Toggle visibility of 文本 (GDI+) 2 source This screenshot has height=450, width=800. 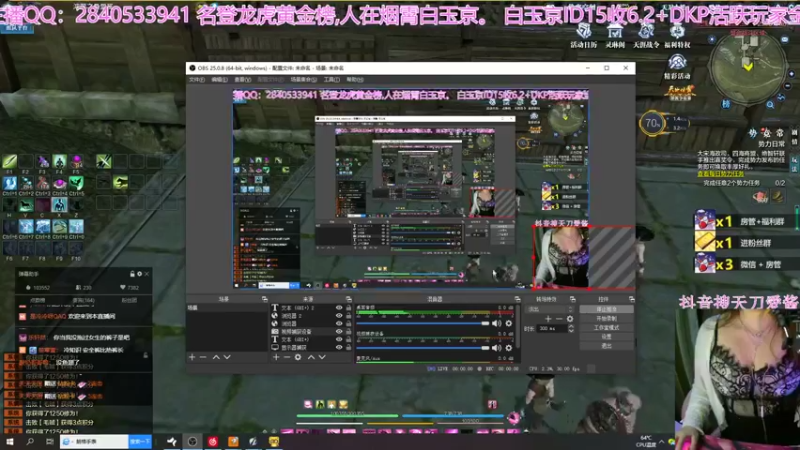(x=339, y=308)
